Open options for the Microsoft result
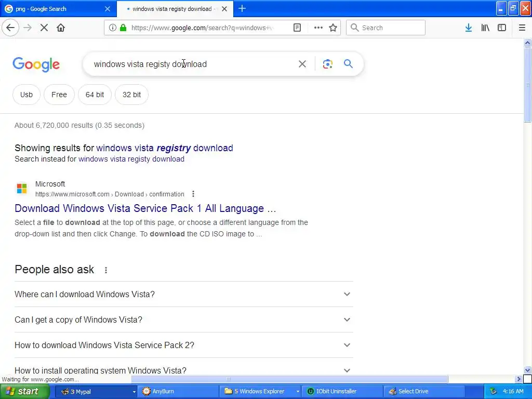 point(193,194)
